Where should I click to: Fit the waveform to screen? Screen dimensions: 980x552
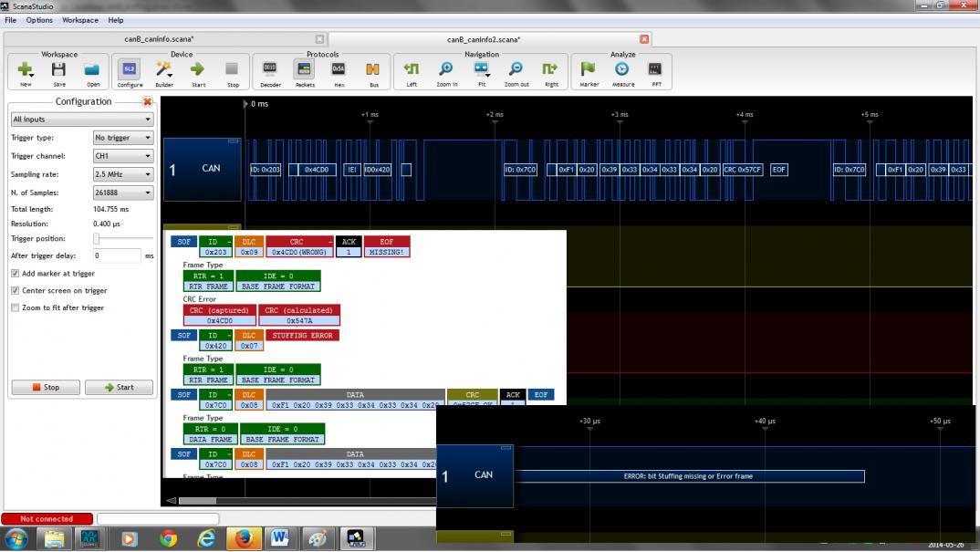tap(481, 73)
